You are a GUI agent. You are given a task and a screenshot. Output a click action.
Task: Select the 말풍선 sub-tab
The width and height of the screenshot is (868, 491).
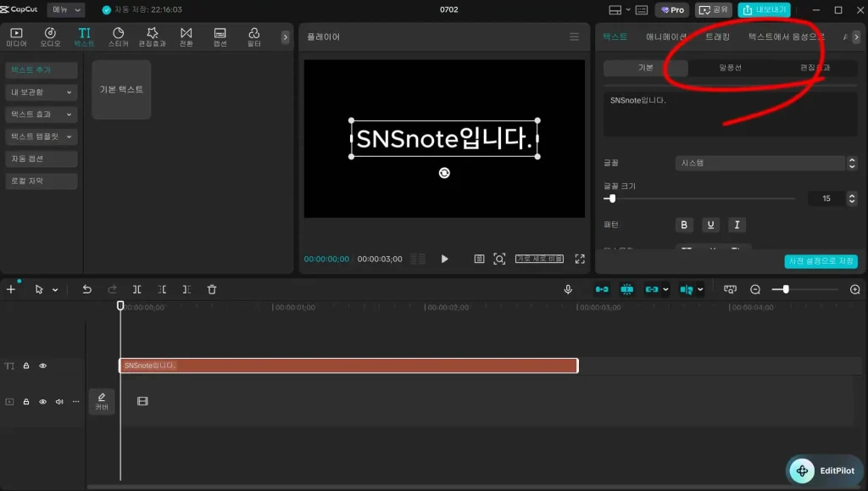(730, 68)
